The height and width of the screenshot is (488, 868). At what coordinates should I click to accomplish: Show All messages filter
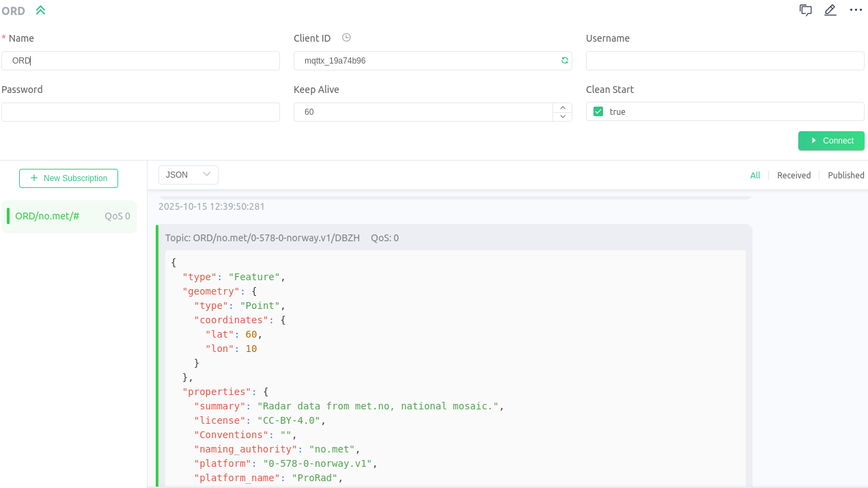coord(755,176)
